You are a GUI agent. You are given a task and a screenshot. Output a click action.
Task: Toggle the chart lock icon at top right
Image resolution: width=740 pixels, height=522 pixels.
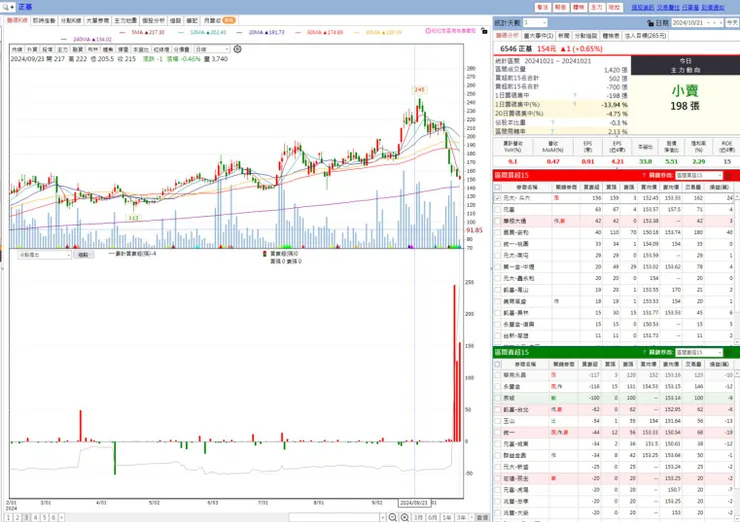click(x=484, y=31)
